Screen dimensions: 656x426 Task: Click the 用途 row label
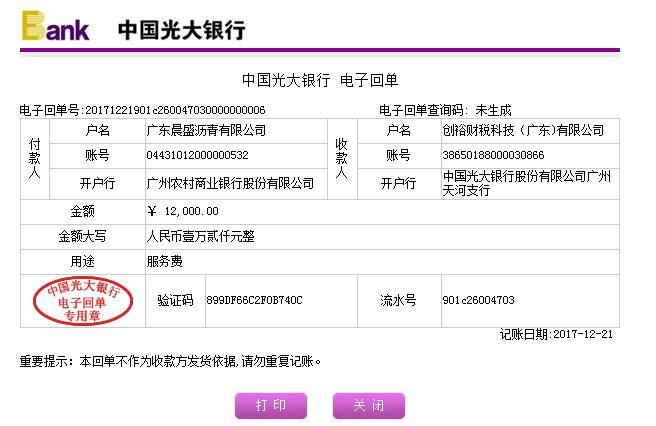pos(82,262)
